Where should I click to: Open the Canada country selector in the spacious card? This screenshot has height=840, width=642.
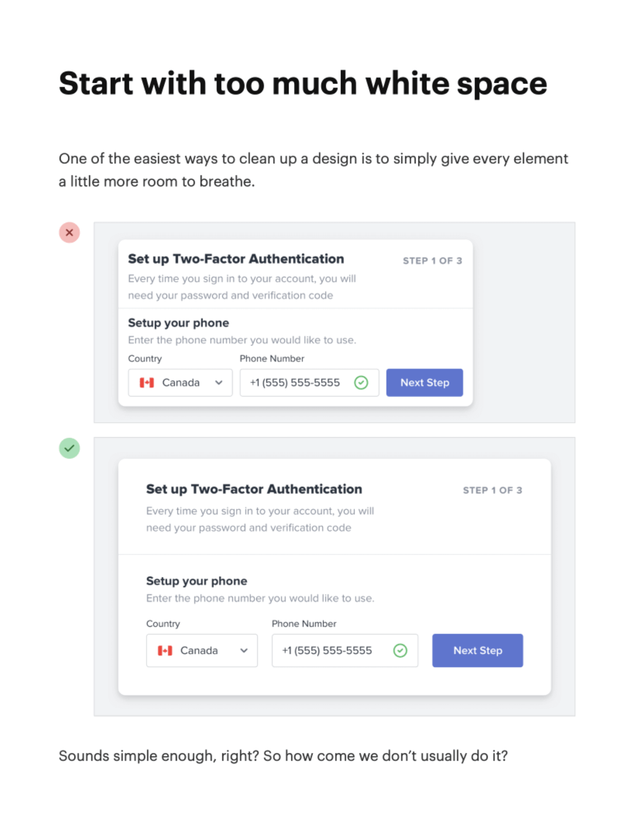pyautogui.click(x=201, y=650)
